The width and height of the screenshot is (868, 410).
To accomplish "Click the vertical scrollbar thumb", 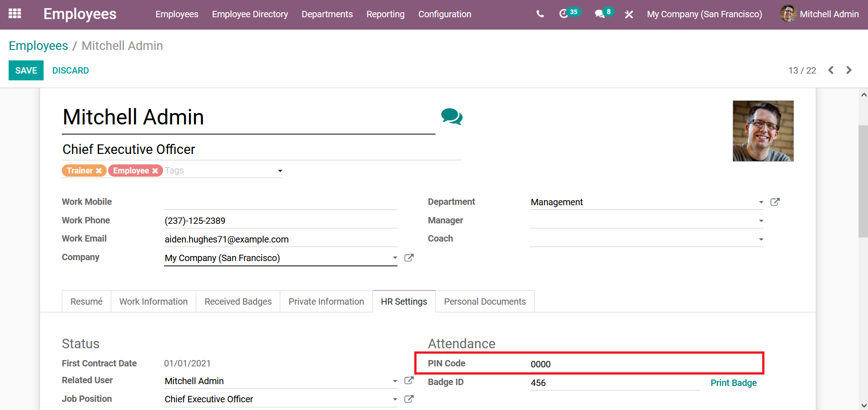I will coord(863,181).
